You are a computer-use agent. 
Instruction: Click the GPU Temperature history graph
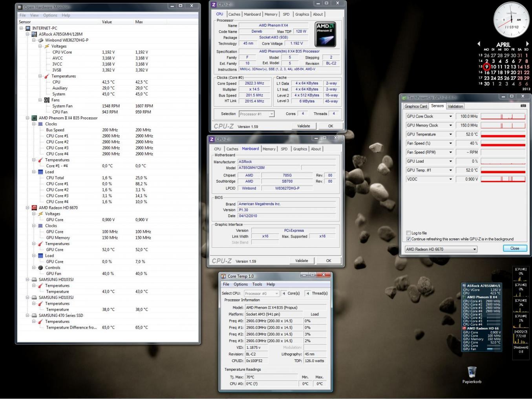coord(503,134)
